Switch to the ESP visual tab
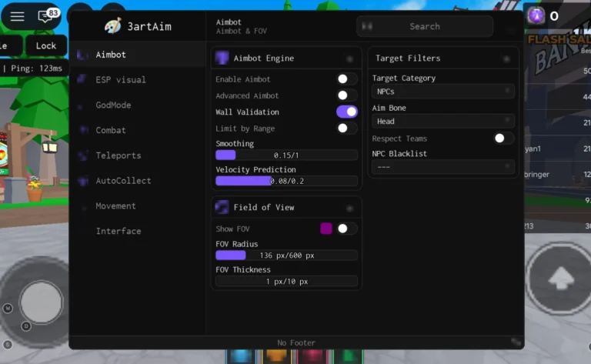The image size is (591, 364). coord(138,79)
